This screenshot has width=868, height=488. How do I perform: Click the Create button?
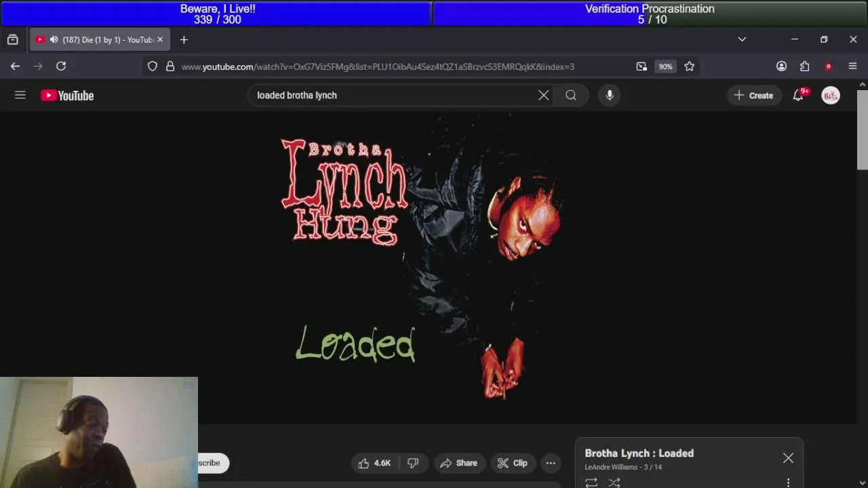(x=753, y=96)
